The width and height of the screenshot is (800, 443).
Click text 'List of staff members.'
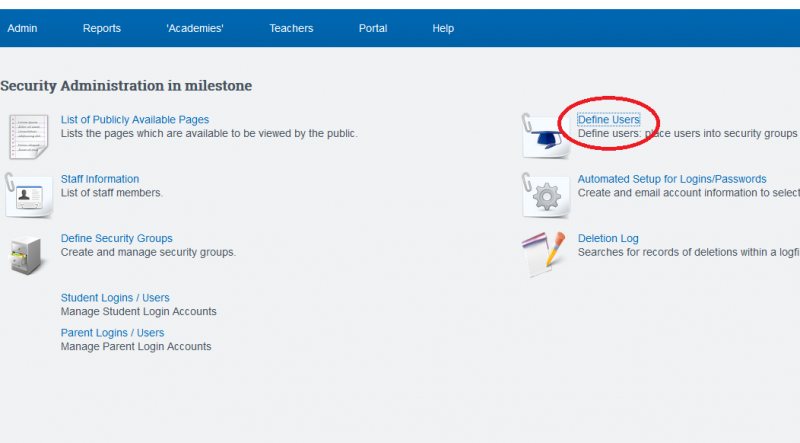click(x=112, y=193)
